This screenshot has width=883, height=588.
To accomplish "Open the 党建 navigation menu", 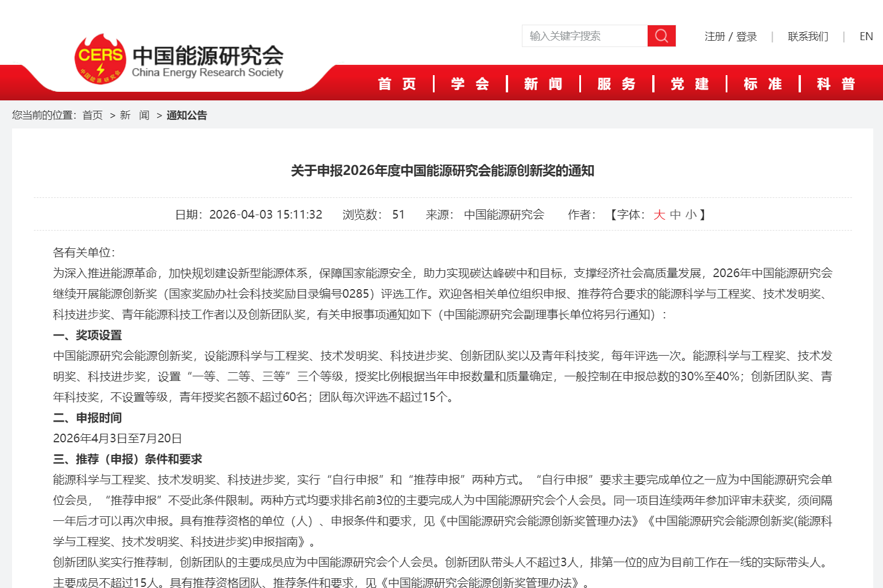I will 690,84.
